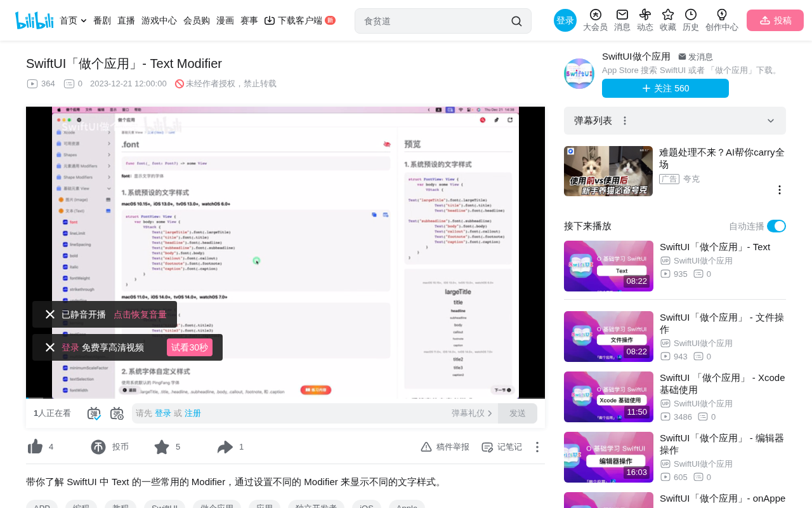Expand the 弹幕列表 panel chevron
Screen dimensions: 812x508
tap(771, 121)
